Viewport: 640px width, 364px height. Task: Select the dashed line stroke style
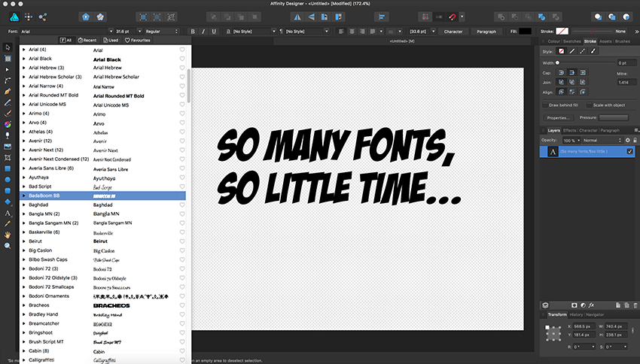pyautogui.click(x=583, y=50)
